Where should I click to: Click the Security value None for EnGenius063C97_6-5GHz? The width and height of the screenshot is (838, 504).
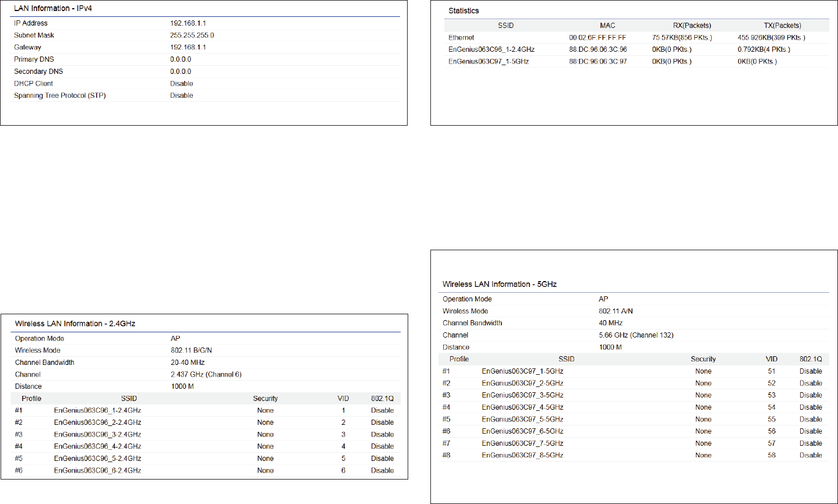[x=703, y=431]
